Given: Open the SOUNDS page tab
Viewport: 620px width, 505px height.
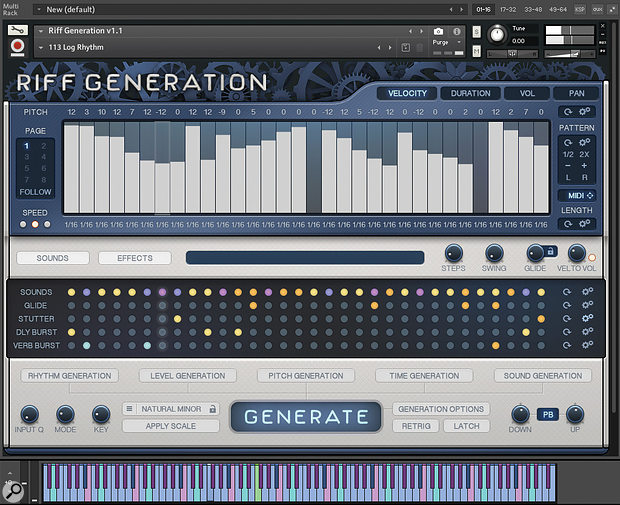Looking at the screenshot, I should pyautogui.click(x=53, y=258).
